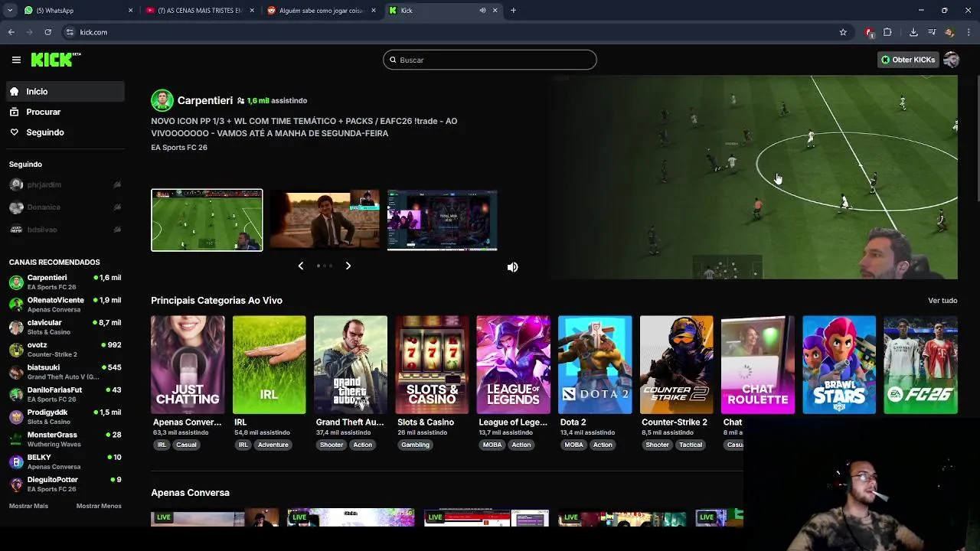
Task: Open the EA FC26 category card
Action: (x=920, y=364)
